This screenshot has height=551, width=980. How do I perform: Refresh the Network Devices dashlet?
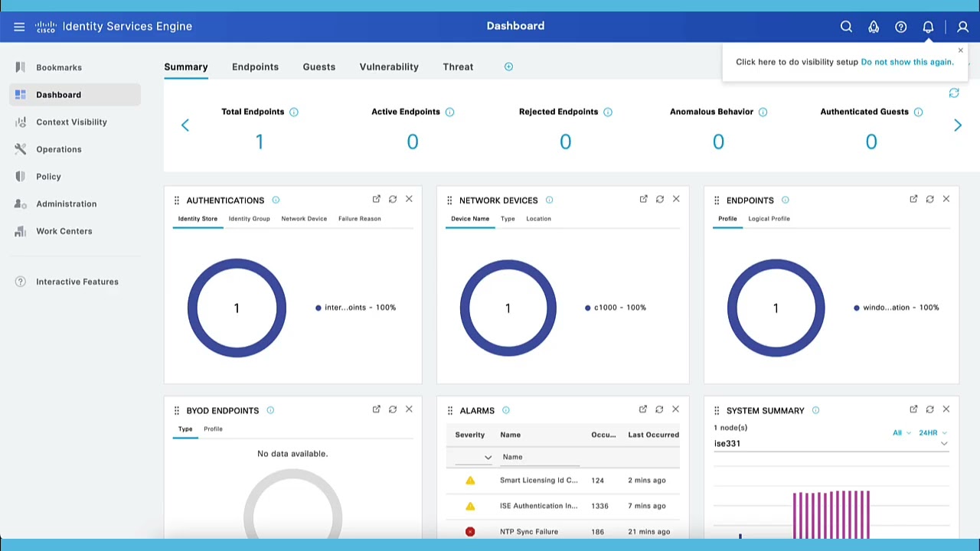660,199
